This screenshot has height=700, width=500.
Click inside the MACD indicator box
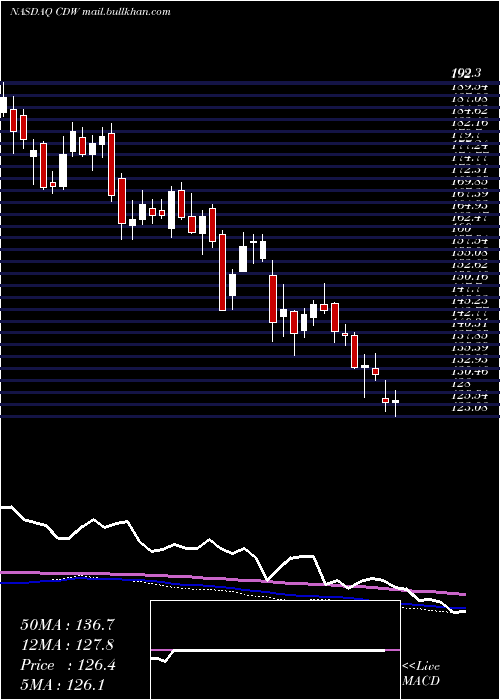pos(275,650)
